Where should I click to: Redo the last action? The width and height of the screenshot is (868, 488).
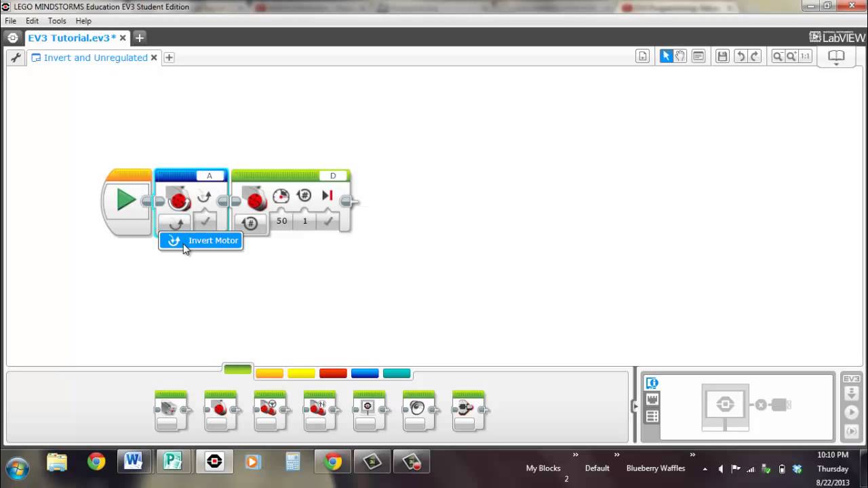point(755,56)
